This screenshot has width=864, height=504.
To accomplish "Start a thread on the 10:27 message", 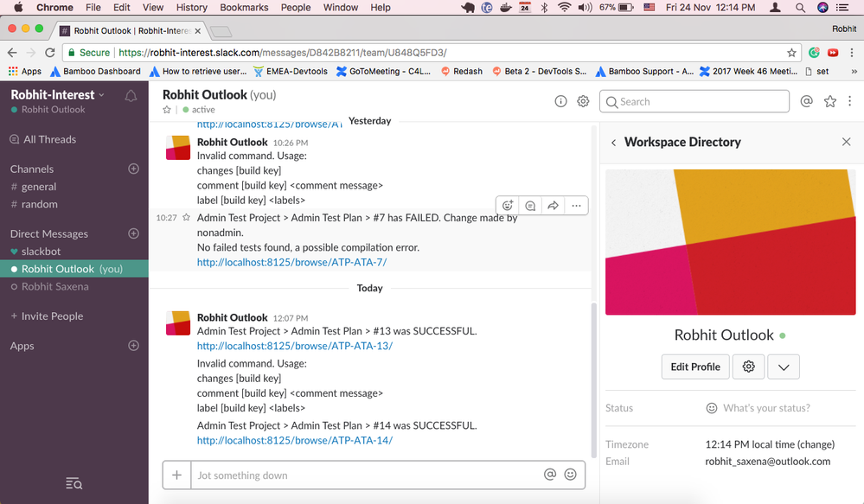I will [530, 206].
